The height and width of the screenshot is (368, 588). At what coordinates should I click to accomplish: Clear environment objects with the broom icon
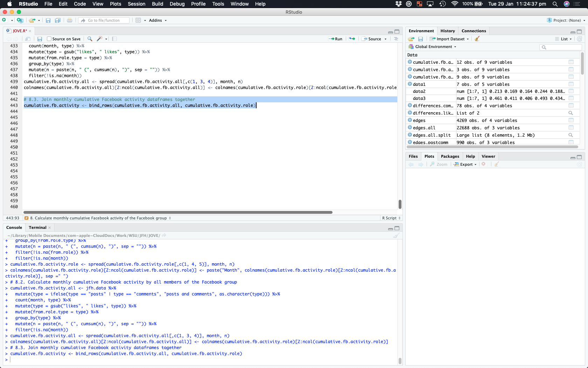pyautogui.click(x=477, y=39)
